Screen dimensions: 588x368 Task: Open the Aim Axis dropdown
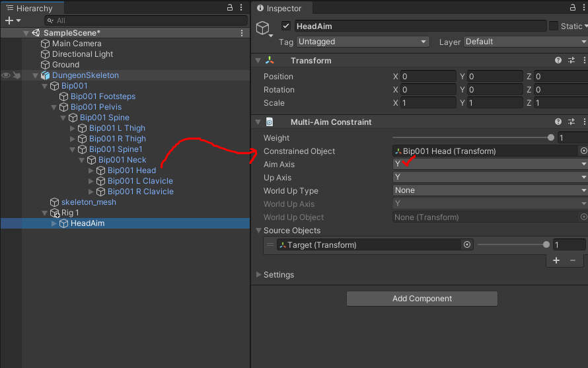click(490, 164)
